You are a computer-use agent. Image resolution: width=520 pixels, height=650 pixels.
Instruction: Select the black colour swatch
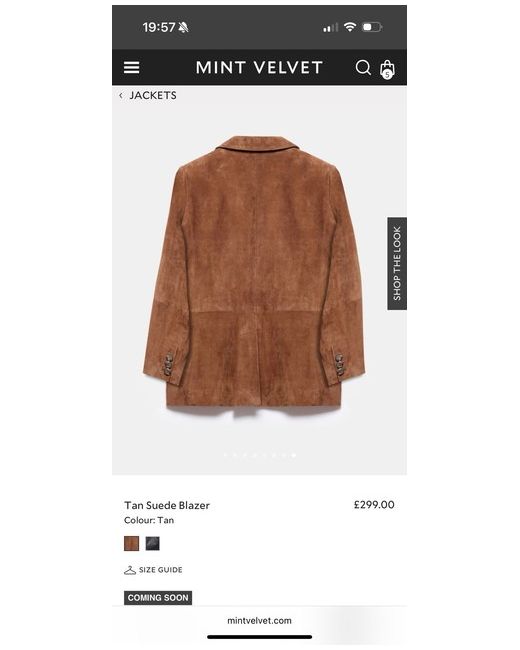click(x=153, y=543)
